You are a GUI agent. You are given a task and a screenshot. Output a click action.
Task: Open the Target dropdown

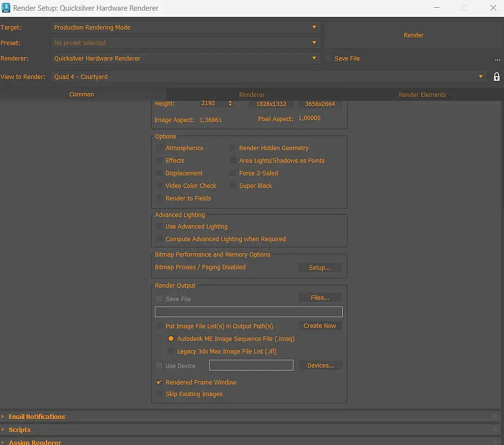pyautogui.click(x=185, y=27)
